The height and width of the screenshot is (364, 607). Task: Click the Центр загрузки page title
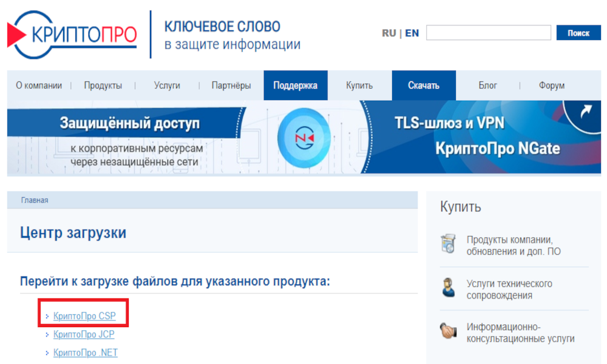tap(73, 233)
